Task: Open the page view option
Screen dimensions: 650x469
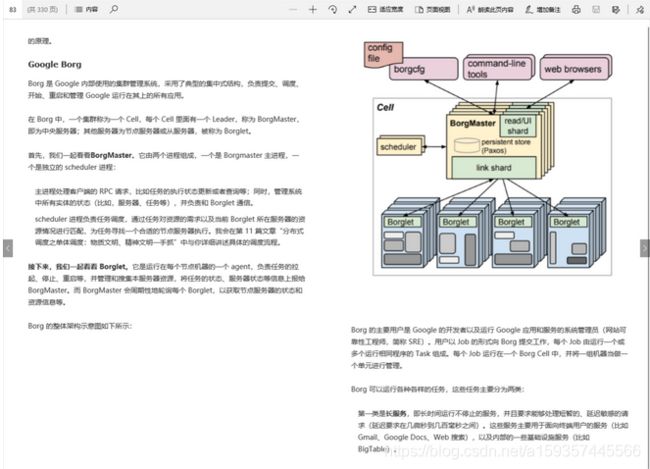Action: tap(433, 10)
